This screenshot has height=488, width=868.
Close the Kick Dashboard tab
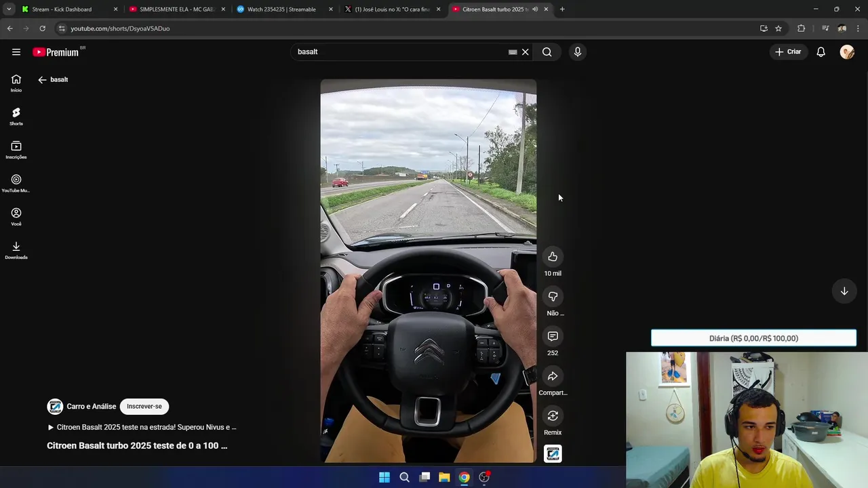pyautogui.click(x=115, y=9)
